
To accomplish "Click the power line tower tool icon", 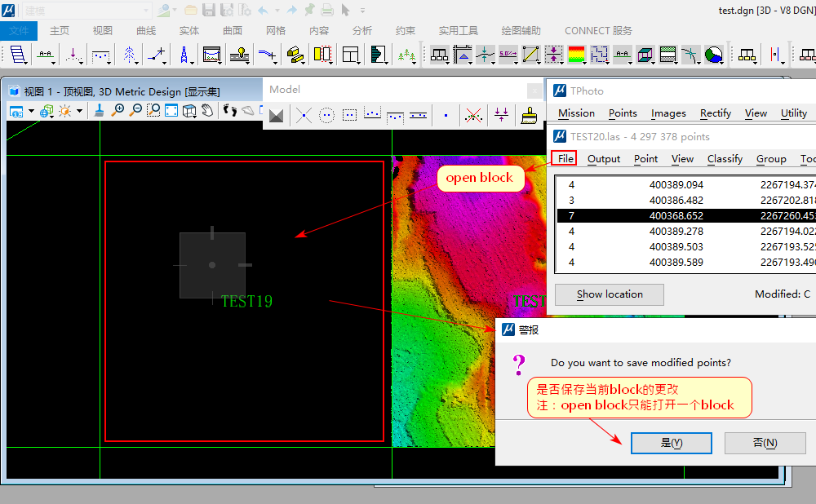I will 184,55.
